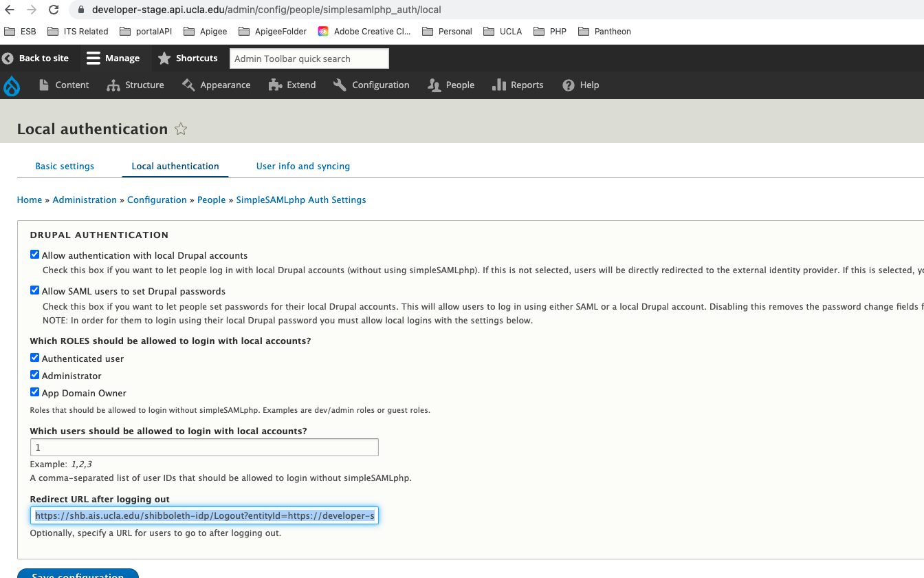Viewport: 924px width, 578px height.
Task: Uncheck the Administrator role checkbox
Action: point(34,374)
